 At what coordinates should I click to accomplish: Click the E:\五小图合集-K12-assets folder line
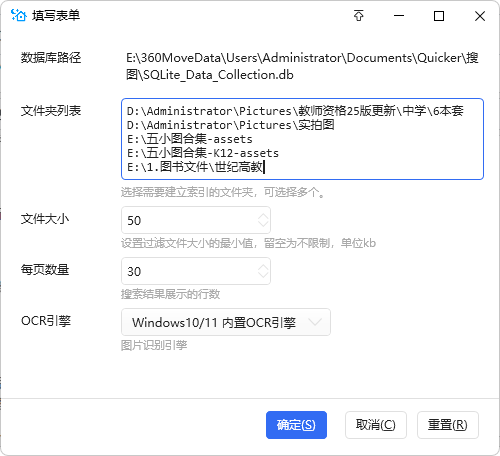tap(203, 153)
